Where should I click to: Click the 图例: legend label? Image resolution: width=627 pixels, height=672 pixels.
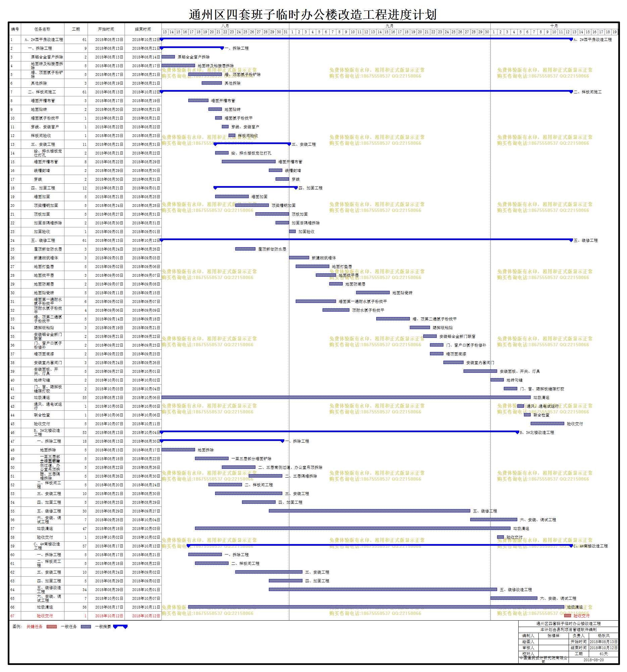(17, 626)
